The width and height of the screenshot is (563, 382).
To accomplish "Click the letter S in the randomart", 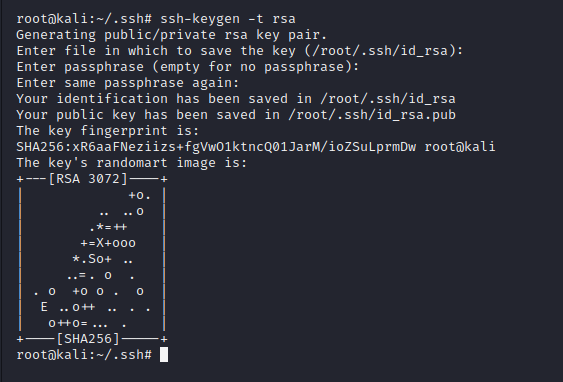I will (92, 258).
